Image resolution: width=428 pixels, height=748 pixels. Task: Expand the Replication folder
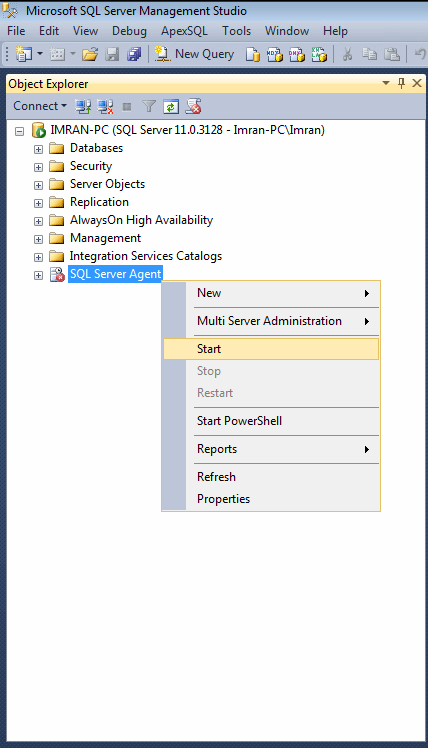tap(38, 203)
